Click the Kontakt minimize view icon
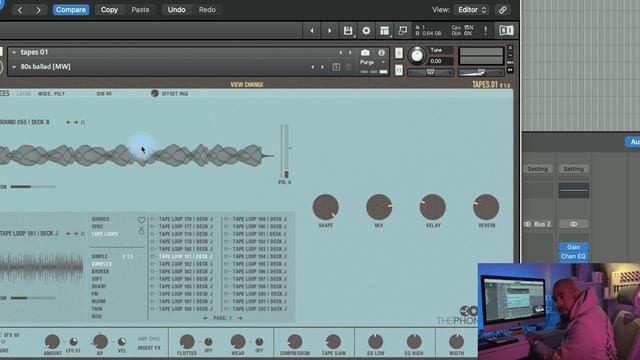Screen dimensions: 640x360 tap(402, 31)
